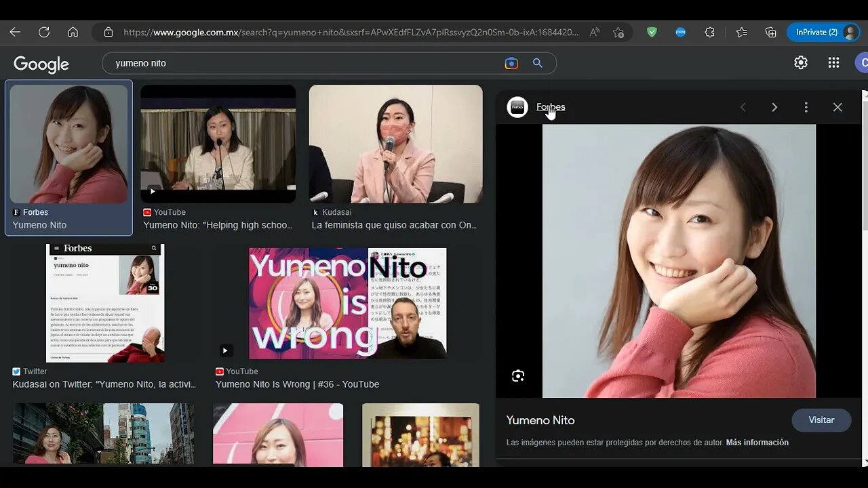Click 'La feminista que quiso acabar con On...' caption
Viewport: 868px width, 488px height.
(395, 225)
